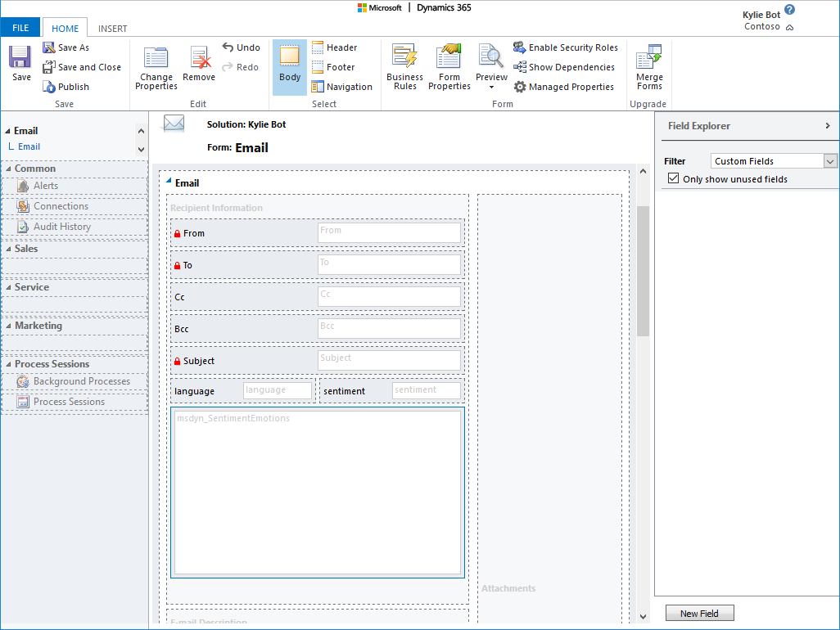Collapse the Common navigation group
Image resolution: width=840 pixels, height=630 pixels.
point(8,169)
